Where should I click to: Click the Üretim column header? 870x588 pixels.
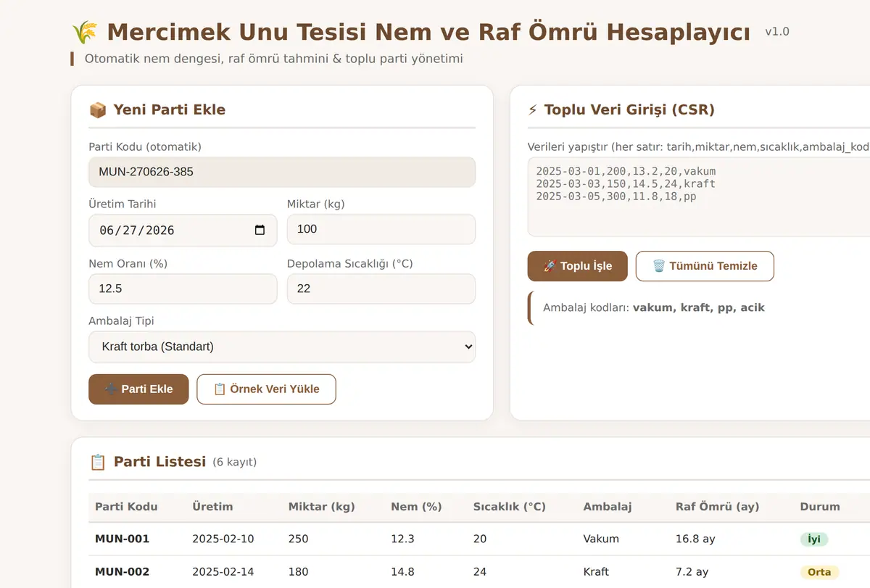(x=212, y=507)
